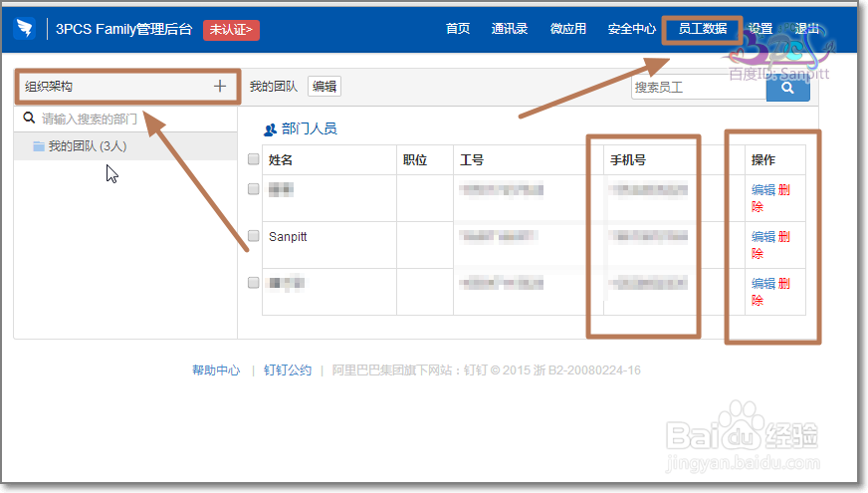This screenshot has height=493, width=868.
Task: Click the 搜索员工 input field
Action: pyautogui.click(x=699, y=88)
